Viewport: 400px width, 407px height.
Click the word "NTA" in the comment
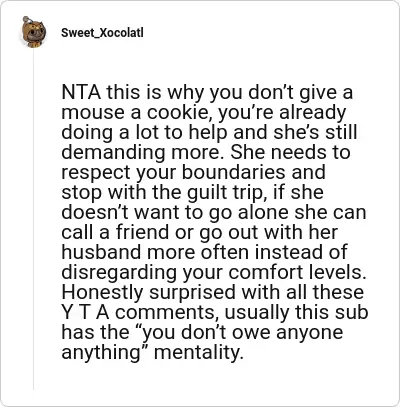(81, 92)
